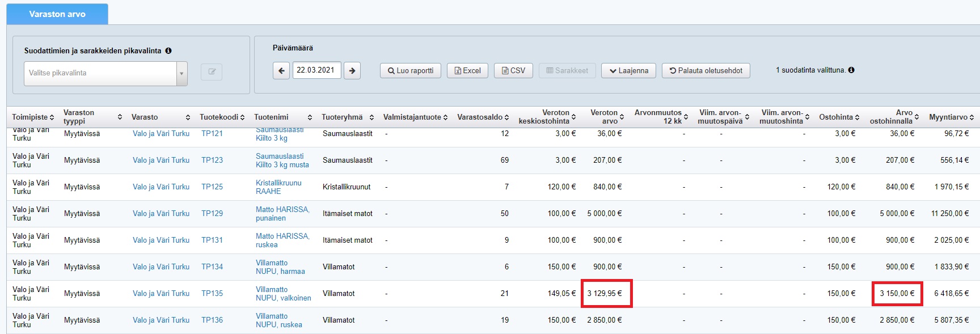This screenshot has height=334, width=980.
Task: Click the info icon after '1 suodatinta valittuna'
Action: pyautogui.click(x=851, y=70)
